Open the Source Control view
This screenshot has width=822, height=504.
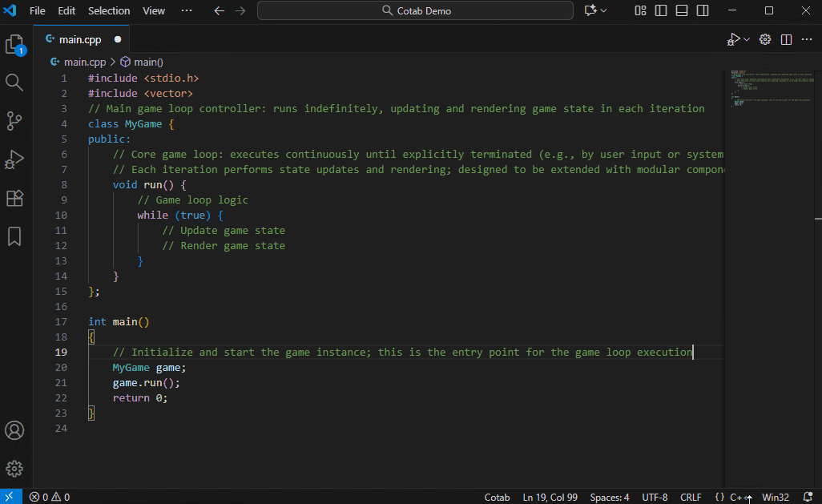(14, 120)
